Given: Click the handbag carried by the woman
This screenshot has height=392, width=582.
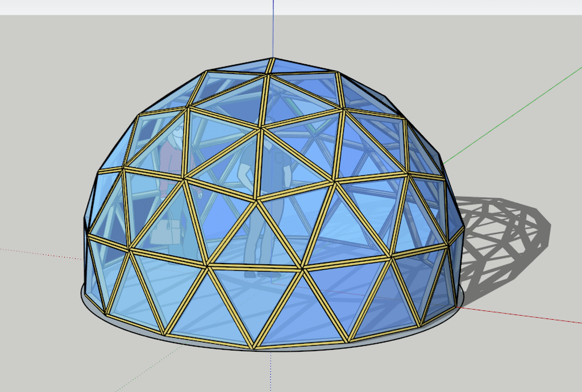Looking at the screenshot, I should [x=165, y=232].
